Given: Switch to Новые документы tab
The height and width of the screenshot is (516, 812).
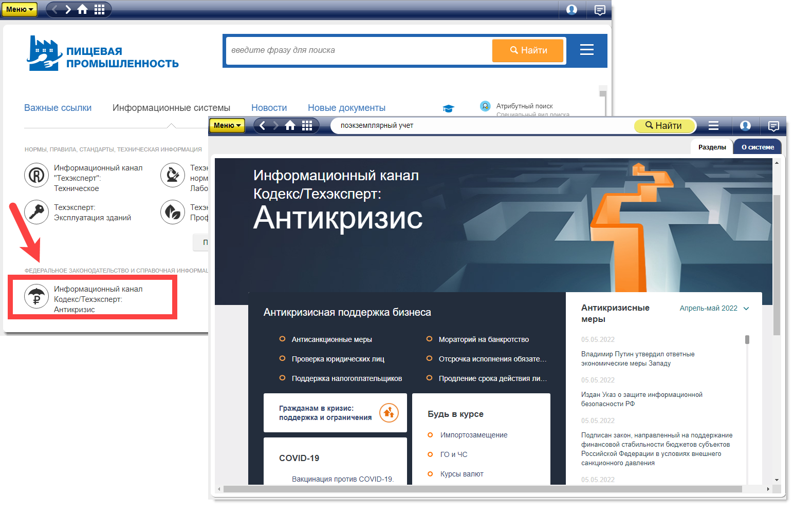Looking at the screenshot, I should point(346,108).
